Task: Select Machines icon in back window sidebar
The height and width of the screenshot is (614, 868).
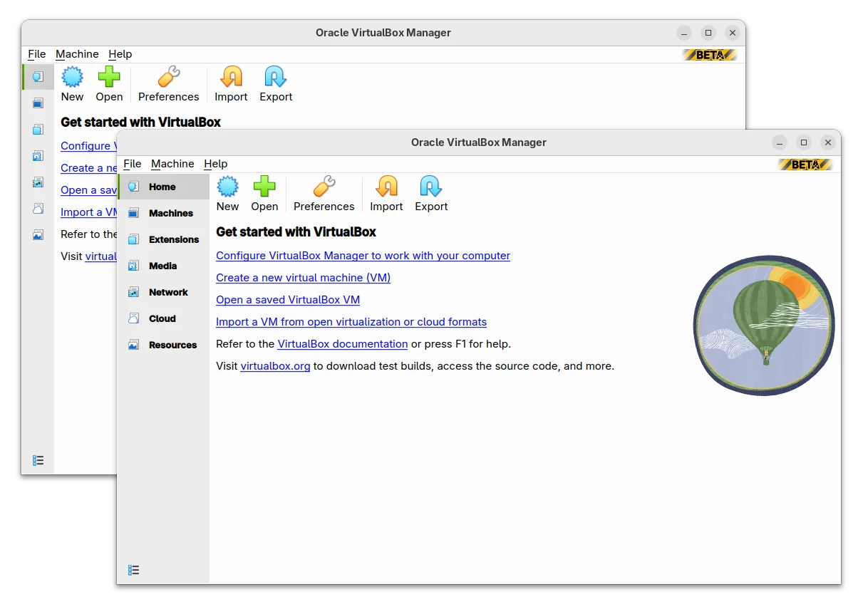Action: point(38,103)
